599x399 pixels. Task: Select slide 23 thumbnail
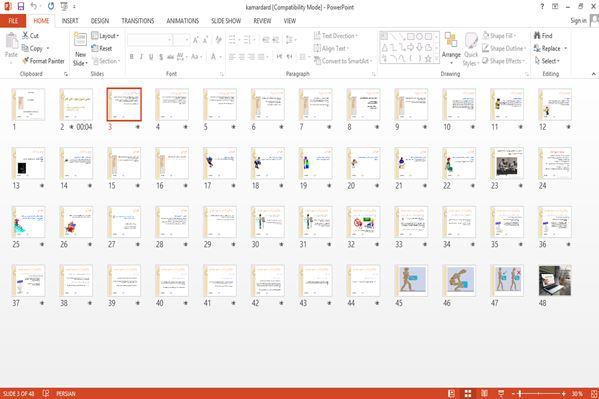click(x=507, y=163)
